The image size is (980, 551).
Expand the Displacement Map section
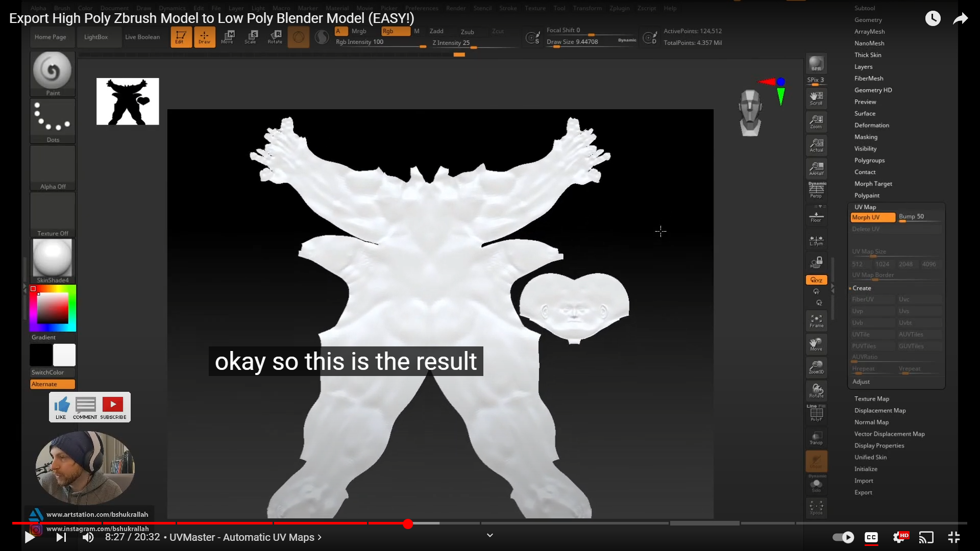879,411
